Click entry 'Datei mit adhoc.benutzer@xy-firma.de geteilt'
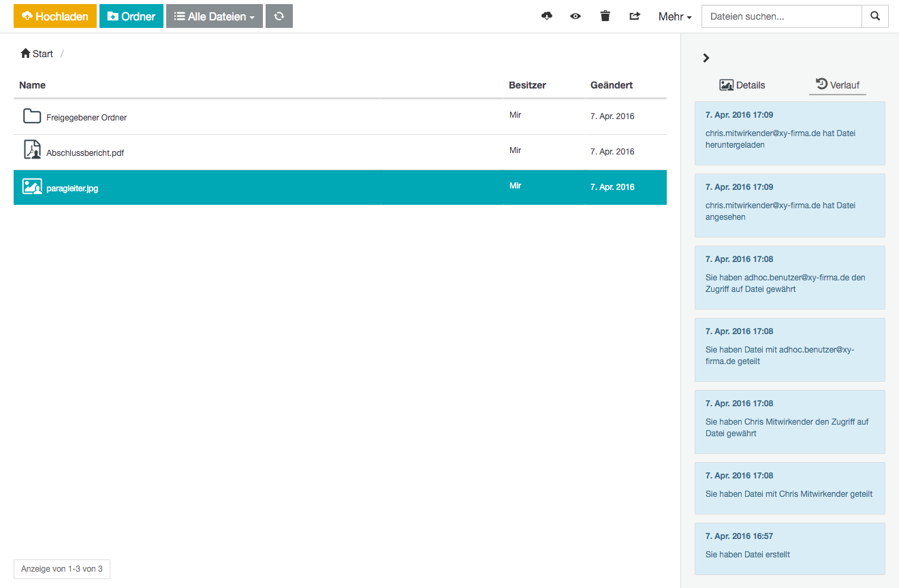The height and width of the screenshot is (588, 899). [790, 350]
